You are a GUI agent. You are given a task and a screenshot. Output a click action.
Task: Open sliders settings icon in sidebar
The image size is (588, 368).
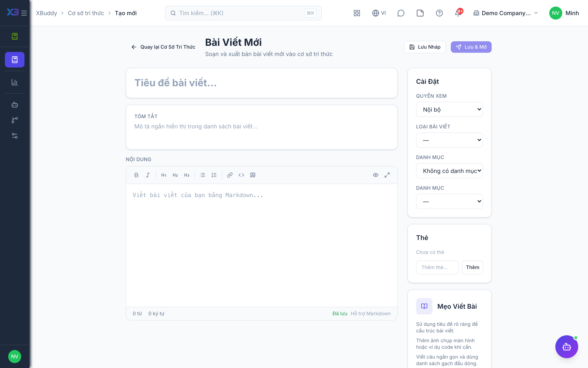(14, 136)
